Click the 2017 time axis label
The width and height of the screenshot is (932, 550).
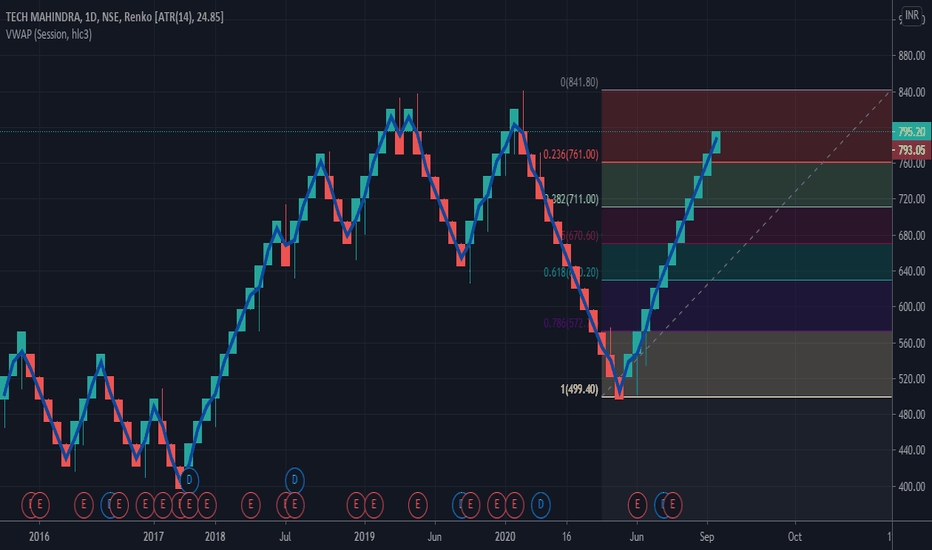153,537
